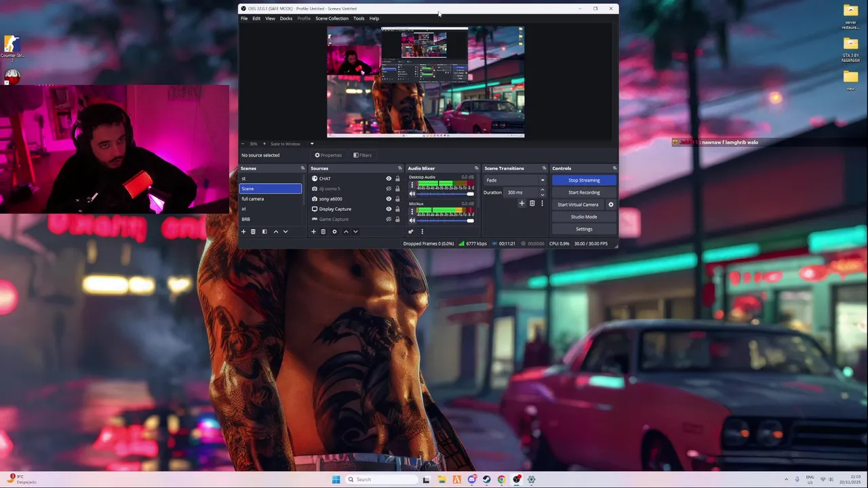
Task: Show hidden system tray icons chevron
Action: point(787,479)
